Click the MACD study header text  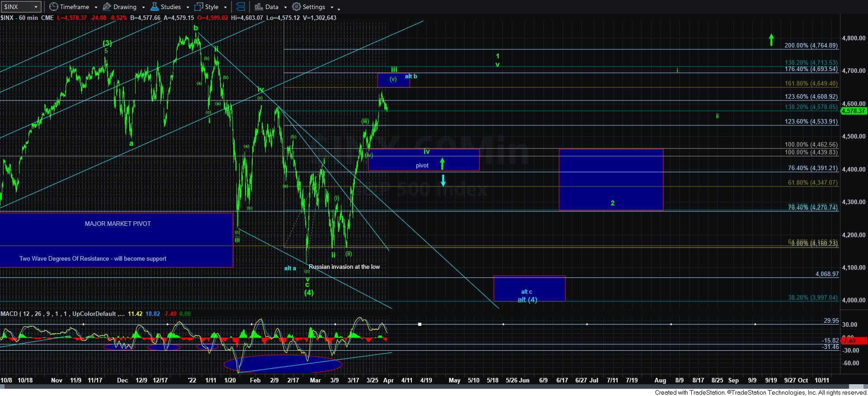tap(63, 314)
